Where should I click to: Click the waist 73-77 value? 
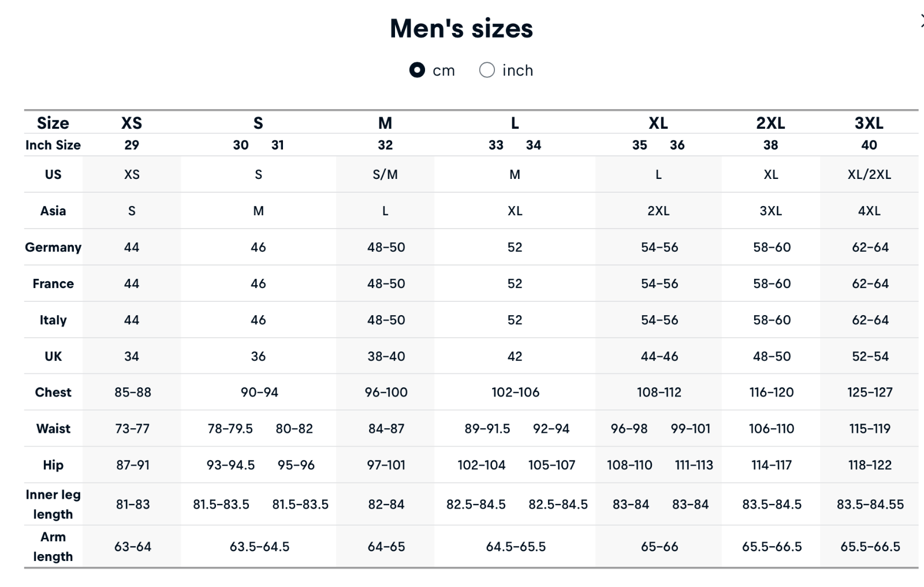click(x=132, y=429)
